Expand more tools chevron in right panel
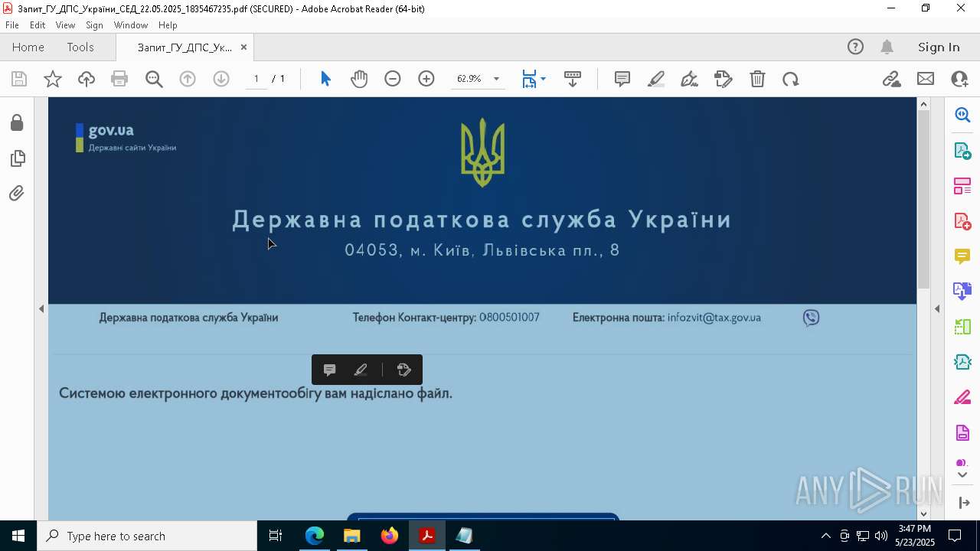The width and height of the screenshot is (980, 551). tap(962, 475)
